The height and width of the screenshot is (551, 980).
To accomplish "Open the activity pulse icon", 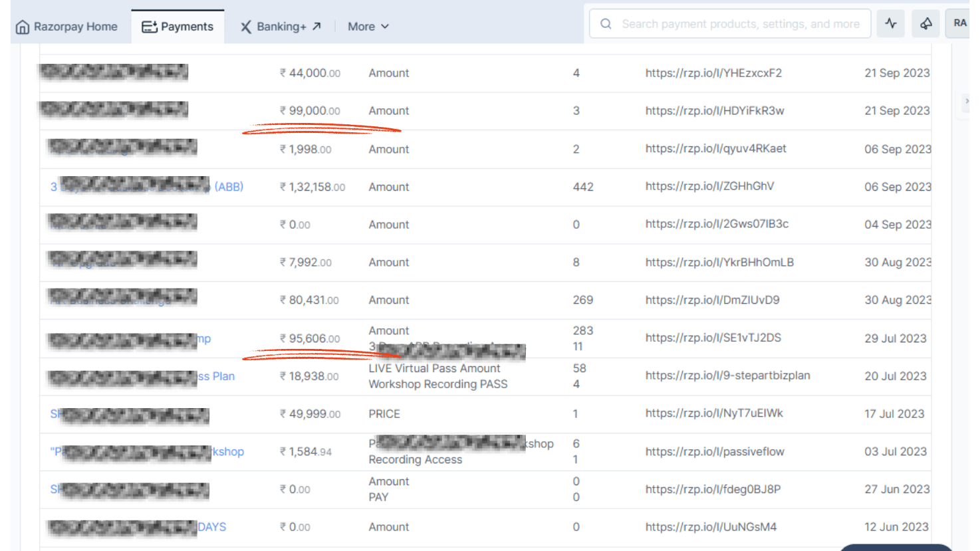I will (890, 24).
